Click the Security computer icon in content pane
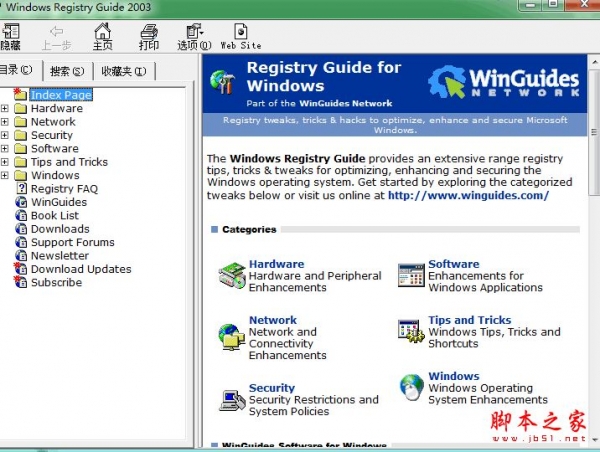The height and width of the screenshot is (452, 600). pos(232,401)
